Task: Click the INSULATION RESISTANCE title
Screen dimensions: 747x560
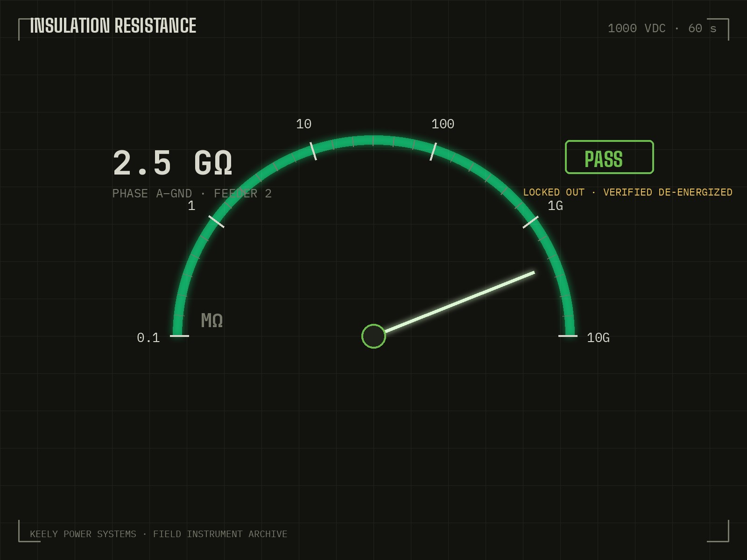Action: [x=113, y=26]
